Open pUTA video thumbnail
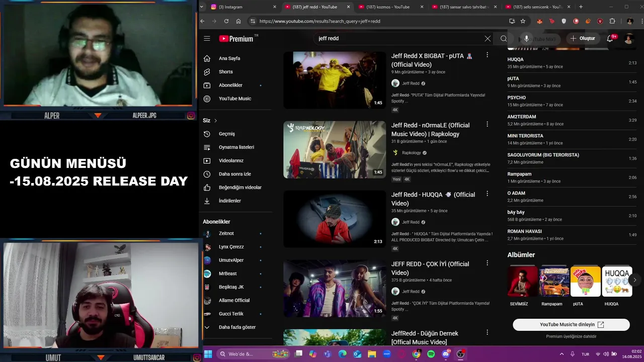Image resolution: width=644 pixels, height=362 pixels. pos(335,80)
